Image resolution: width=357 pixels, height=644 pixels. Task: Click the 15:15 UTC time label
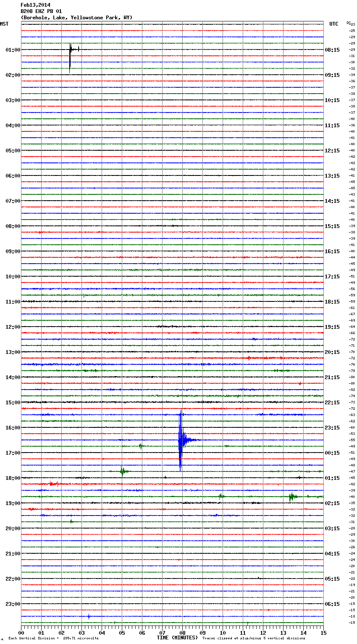[x=332, y=226]
